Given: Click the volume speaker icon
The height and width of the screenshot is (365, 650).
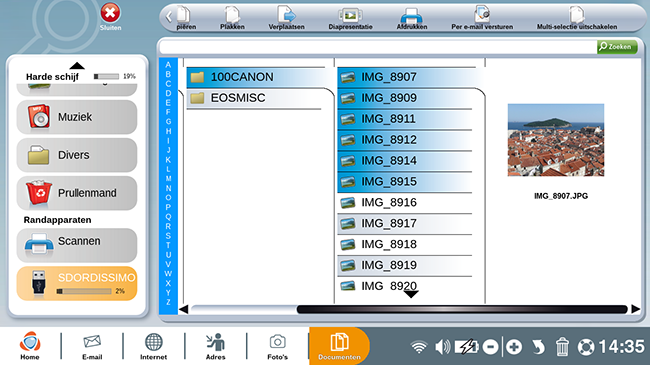Looking at the screenshot, I should tap(442, 346).
